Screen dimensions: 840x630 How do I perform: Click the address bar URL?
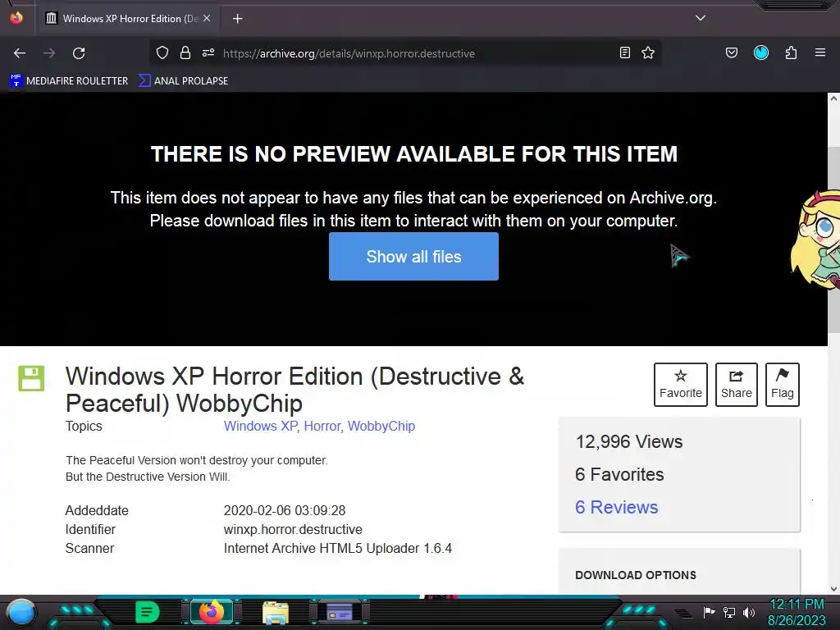tap(349, 53)
